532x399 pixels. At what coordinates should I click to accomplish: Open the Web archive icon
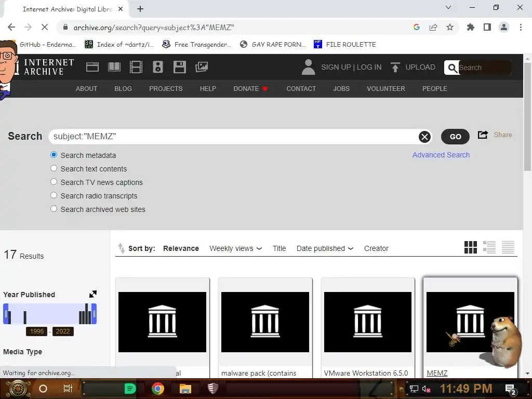click(92, 67)
